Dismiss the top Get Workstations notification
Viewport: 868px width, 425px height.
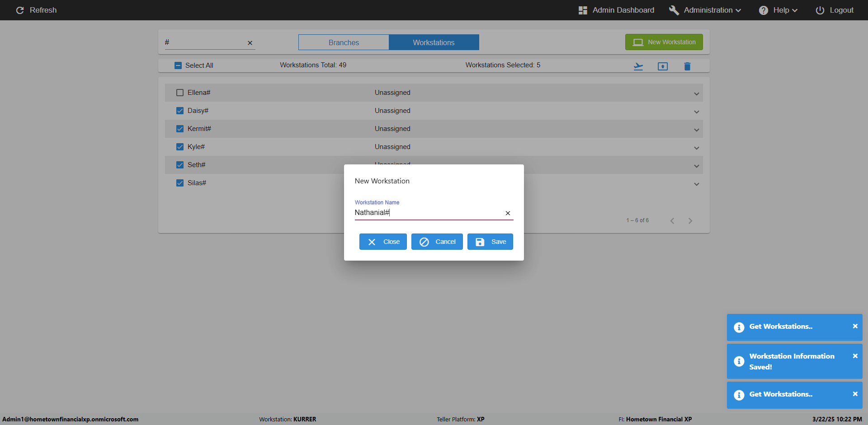tap(855, 326)
